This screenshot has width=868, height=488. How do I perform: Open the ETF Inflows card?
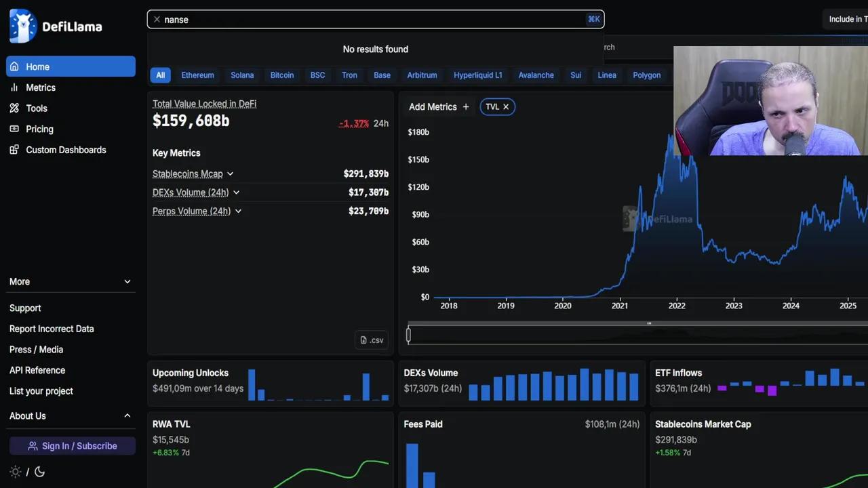[x=759, y=383]
